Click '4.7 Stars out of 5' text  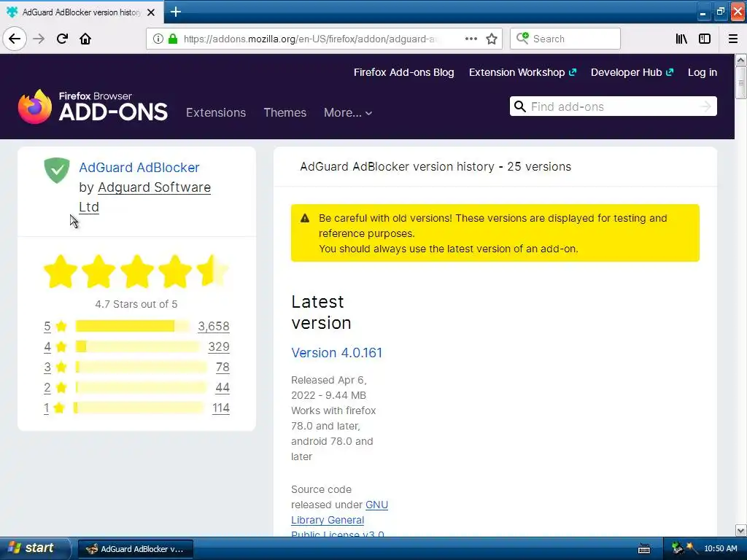pos(136,304)
